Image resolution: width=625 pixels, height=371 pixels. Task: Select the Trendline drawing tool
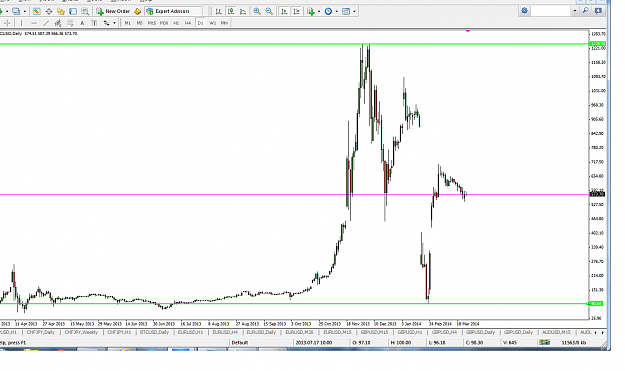[46, 23]
